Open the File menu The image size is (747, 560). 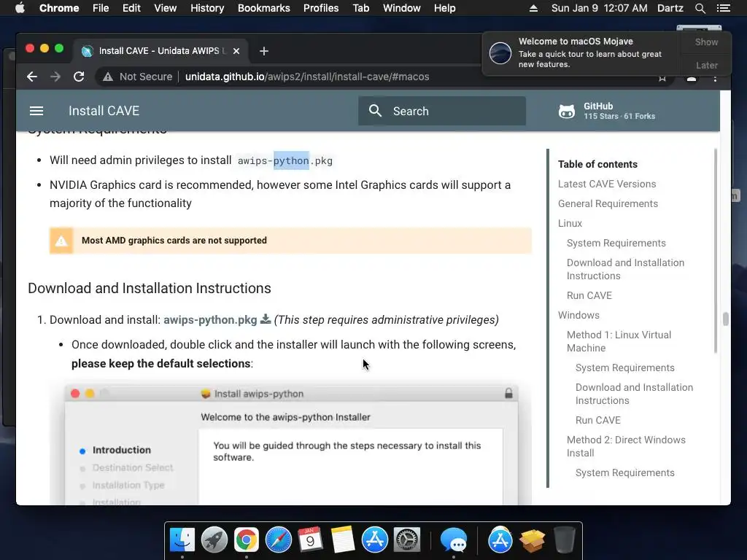(x=101, y=8)
